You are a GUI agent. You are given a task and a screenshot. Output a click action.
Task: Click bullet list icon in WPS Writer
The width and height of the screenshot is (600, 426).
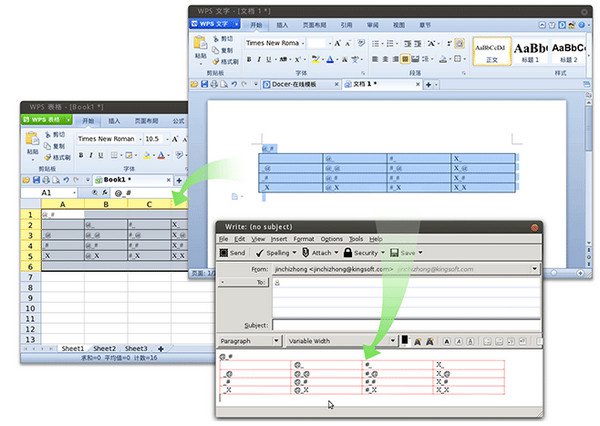point(375,43)
